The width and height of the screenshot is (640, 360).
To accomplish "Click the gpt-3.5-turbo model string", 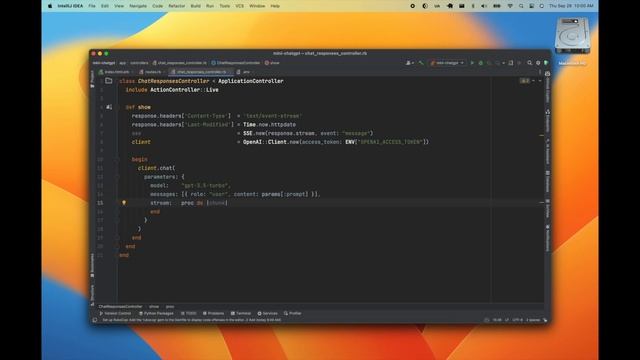I will click(205, 185).
